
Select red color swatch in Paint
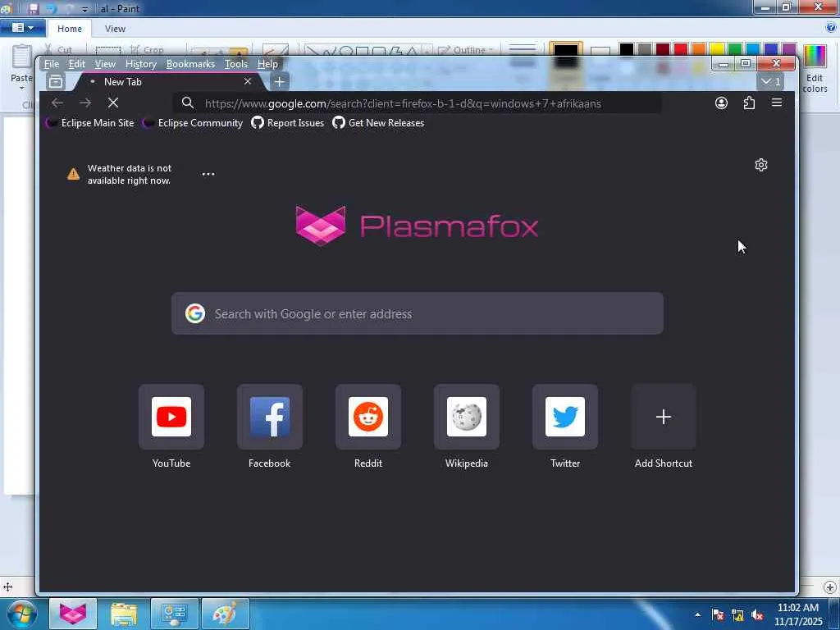(680, 50)
